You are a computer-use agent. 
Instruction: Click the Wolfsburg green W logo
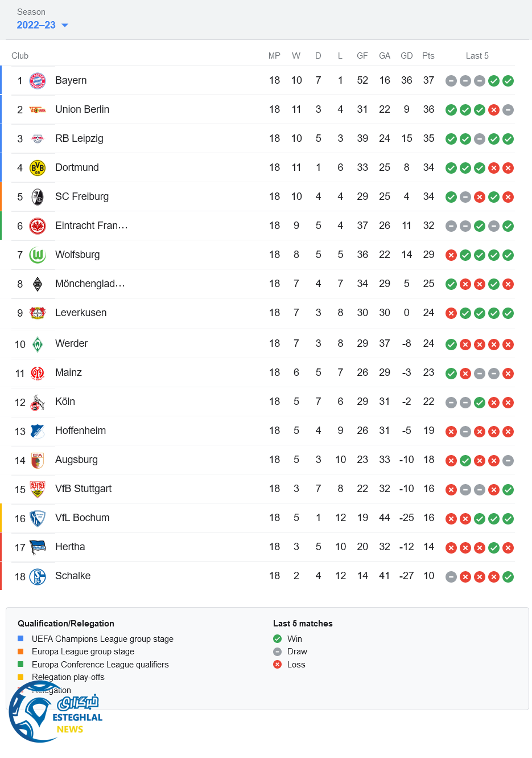38,255
